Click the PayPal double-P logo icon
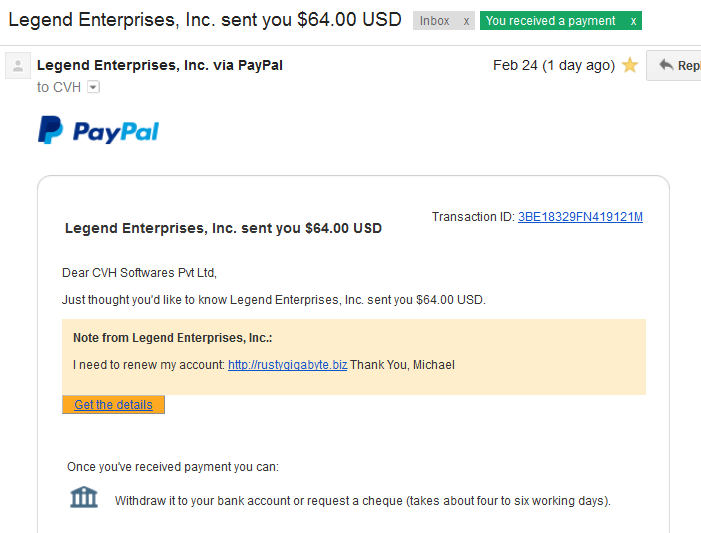 click(50, 130)
